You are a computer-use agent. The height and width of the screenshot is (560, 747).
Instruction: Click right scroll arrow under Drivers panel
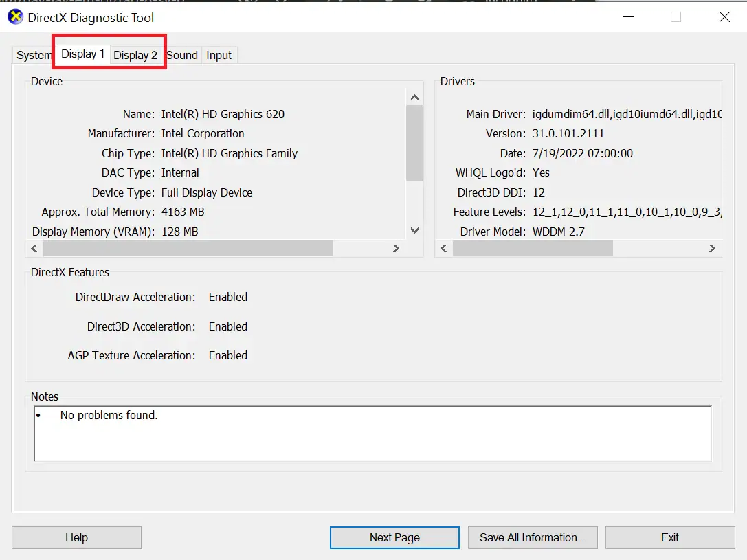click(712, 248)
